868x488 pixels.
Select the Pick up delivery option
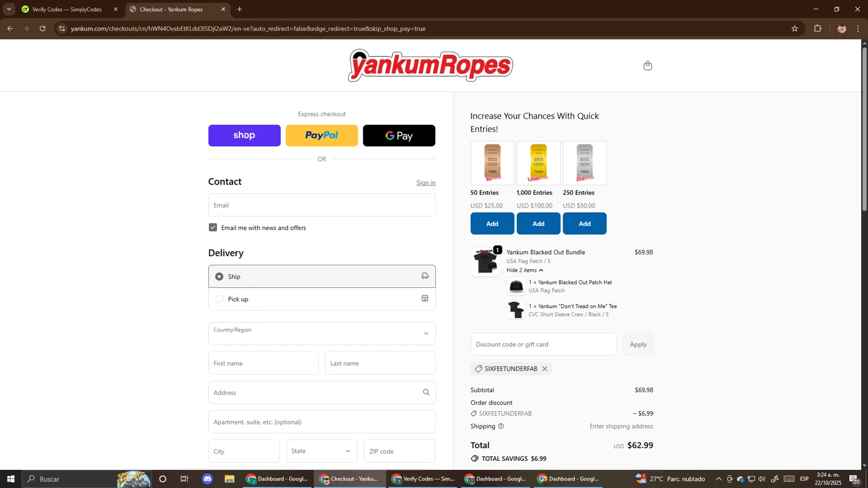click(322, 299)
